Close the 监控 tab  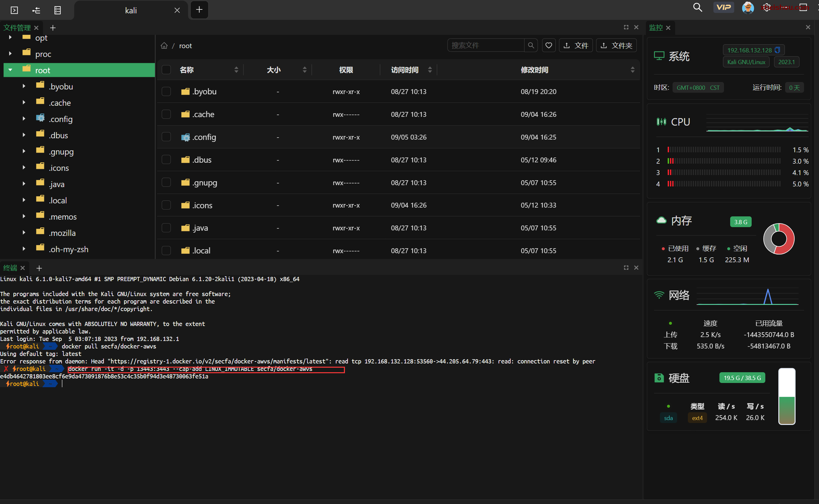click(x=668, y=28)
